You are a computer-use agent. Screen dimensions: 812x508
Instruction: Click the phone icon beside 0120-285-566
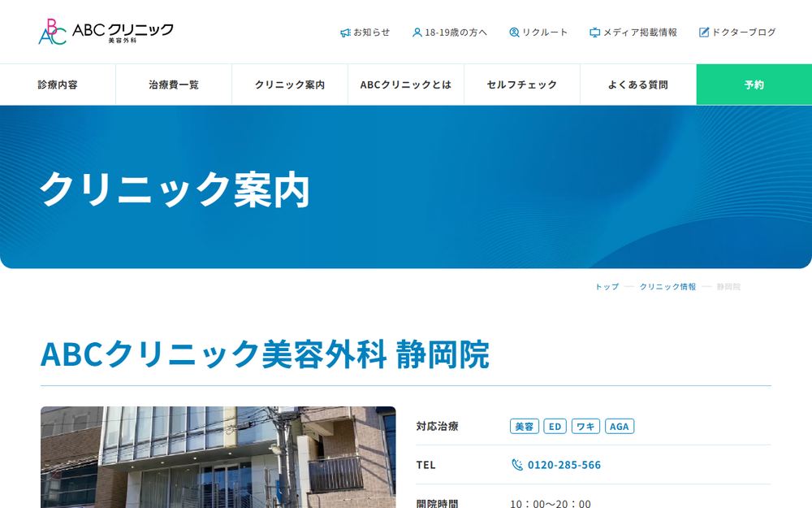(x=516, y=464)
